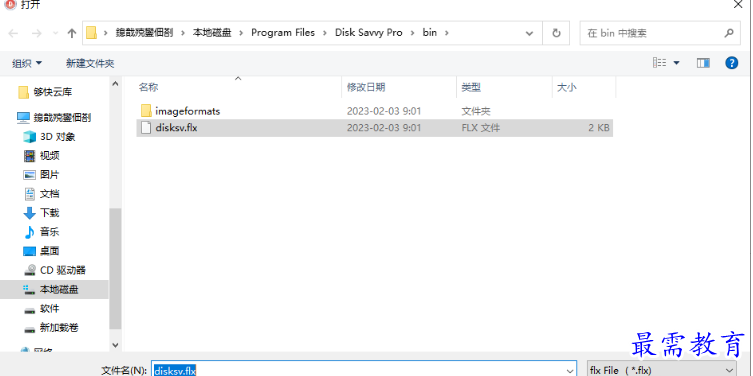This screenshot has width=753, height=376.
Task: Click the 2 KB size cell
Action: pyautogui.click(x=598, y=128)
